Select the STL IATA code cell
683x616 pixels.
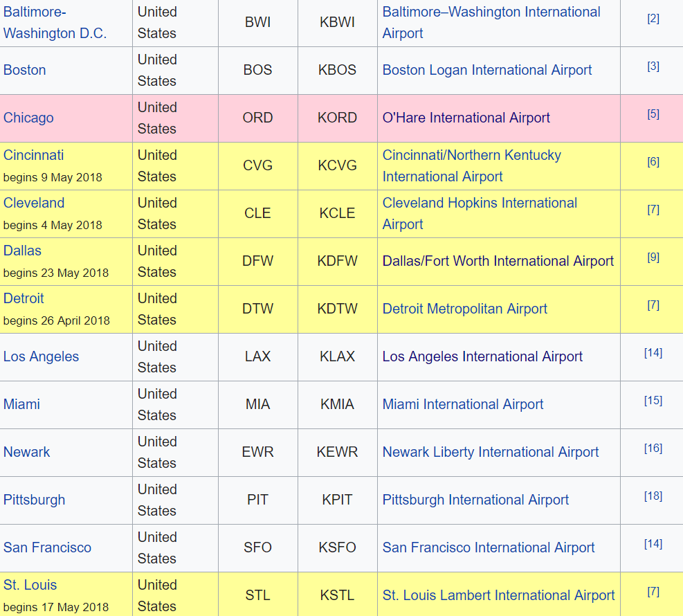pos(258,595)
